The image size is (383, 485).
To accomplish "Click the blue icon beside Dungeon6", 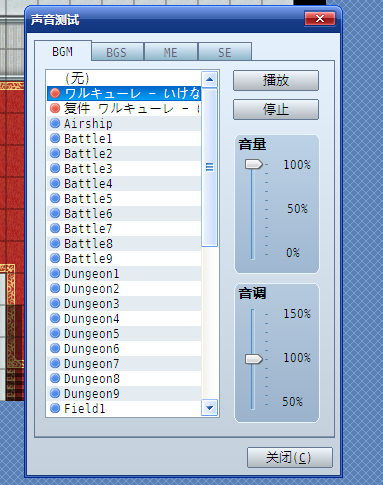I will point(55,348).
